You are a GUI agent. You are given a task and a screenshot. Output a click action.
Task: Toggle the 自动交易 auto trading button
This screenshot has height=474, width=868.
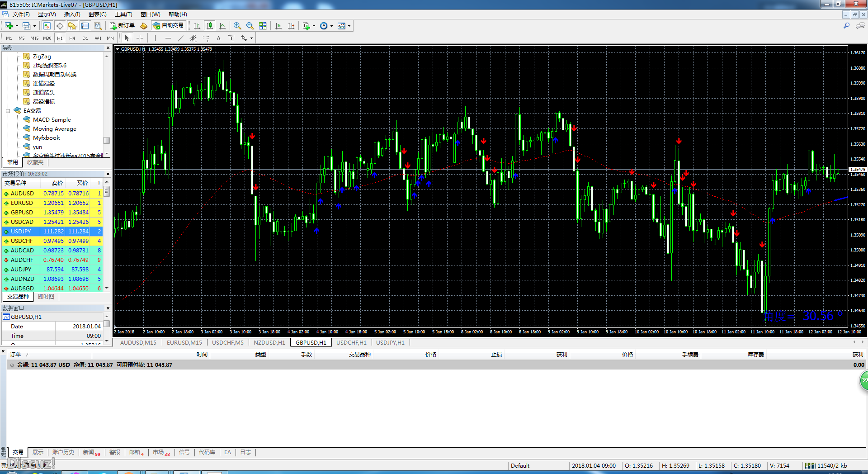coord(168,26)
